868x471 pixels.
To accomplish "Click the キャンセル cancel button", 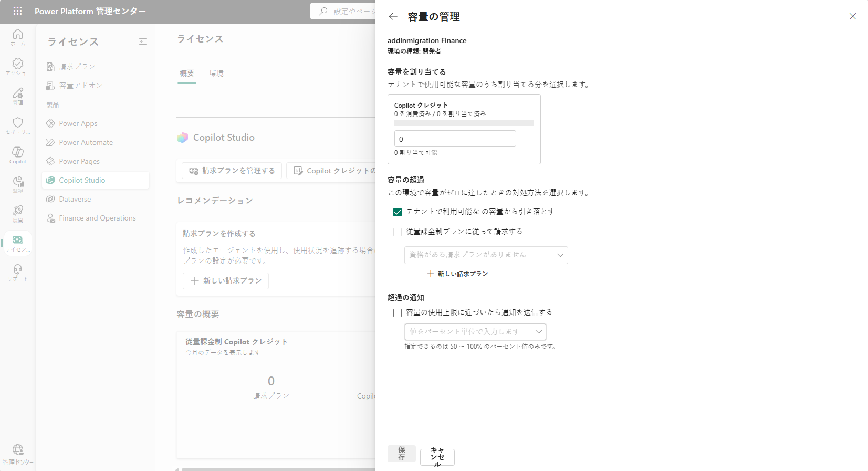I will [x=437, y=457].
